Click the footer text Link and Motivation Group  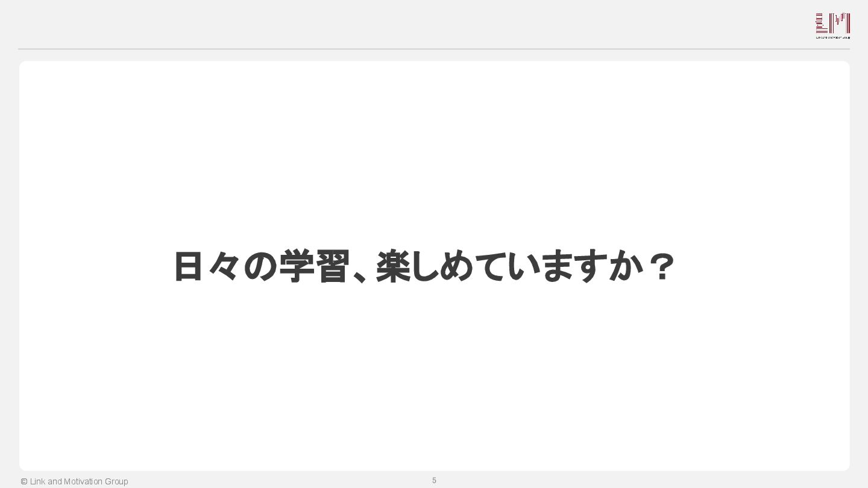point(79,481)
